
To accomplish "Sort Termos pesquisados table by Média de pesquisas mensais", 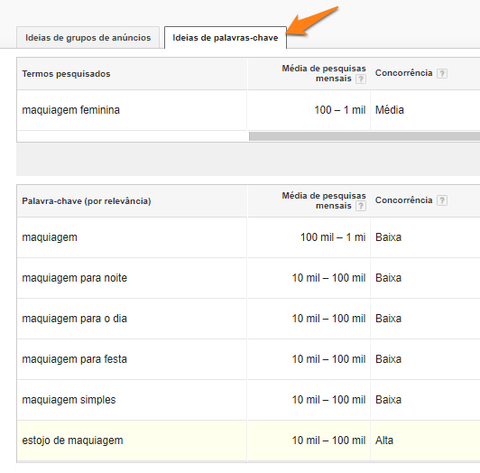I will tap(324, 73).
